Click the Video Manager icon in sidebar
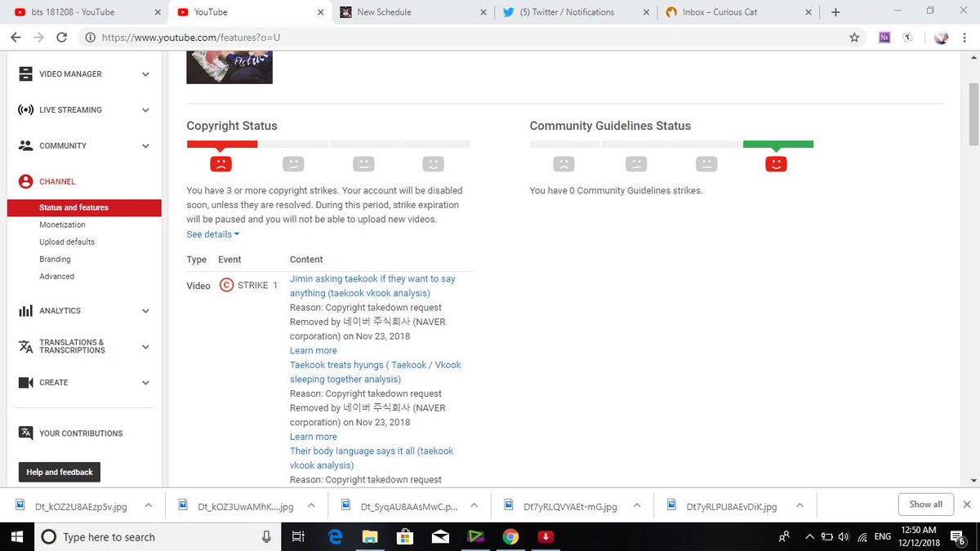980x551 pixels. 25,73
